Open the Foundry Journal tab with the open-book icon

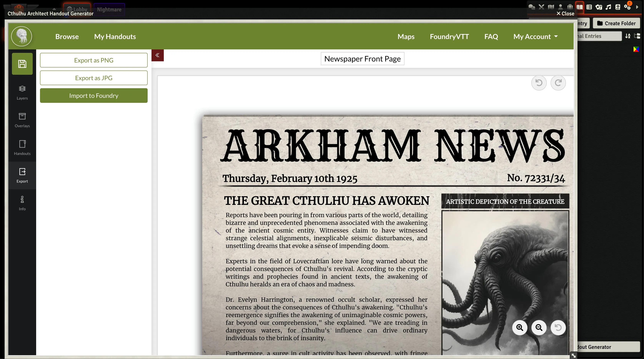(579, 7)
